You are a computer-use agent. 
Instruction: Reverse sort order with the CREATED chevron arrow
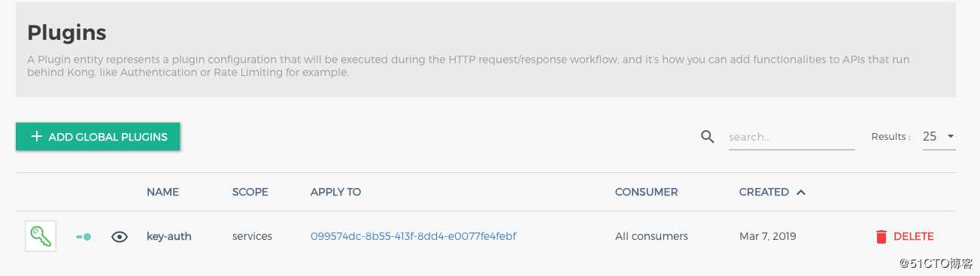pos(801,192)
